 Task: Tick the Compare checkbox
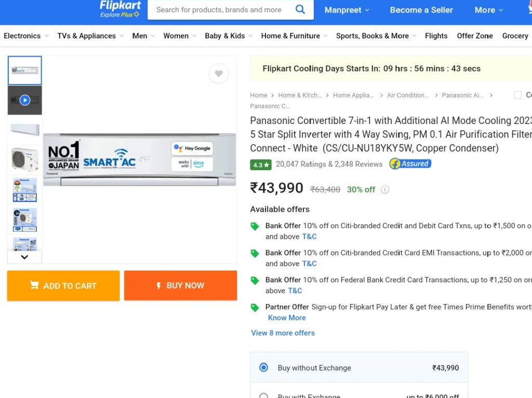point(518,95)
